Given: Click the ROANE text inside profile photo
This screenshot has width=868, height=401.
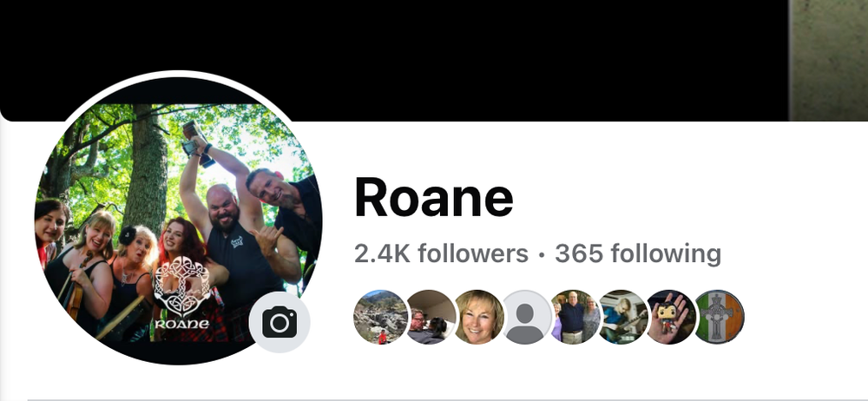Looking at the screenshot, I should point(181,324).
